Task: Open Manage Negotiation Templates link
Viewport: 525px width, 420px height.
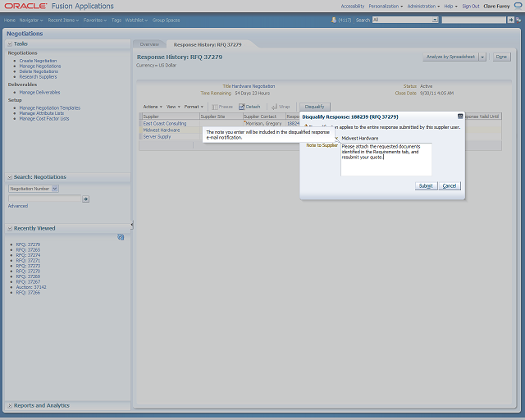Action: point(50,108)
